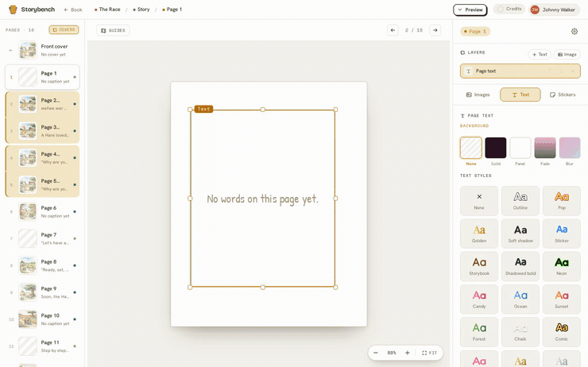
Task: Zoom out with the minus icon
Action: (376, 353)
